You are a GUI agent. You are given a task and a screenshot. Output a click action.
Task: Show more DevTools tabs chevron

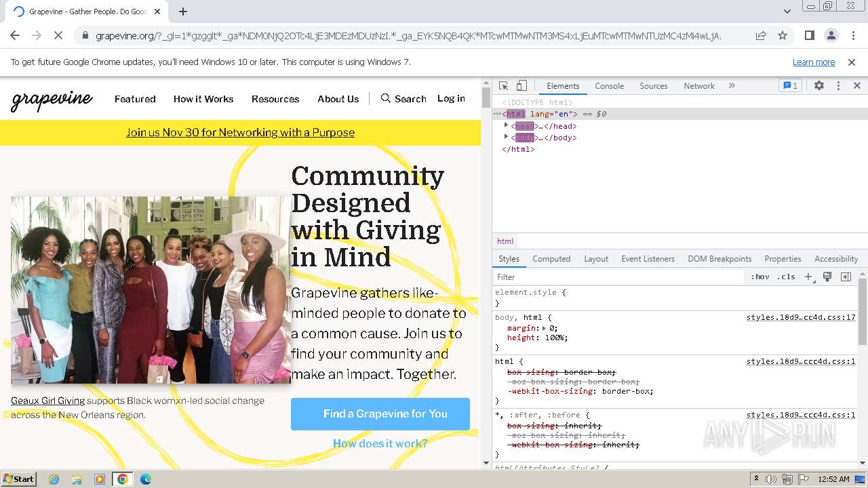pos(732,85)
